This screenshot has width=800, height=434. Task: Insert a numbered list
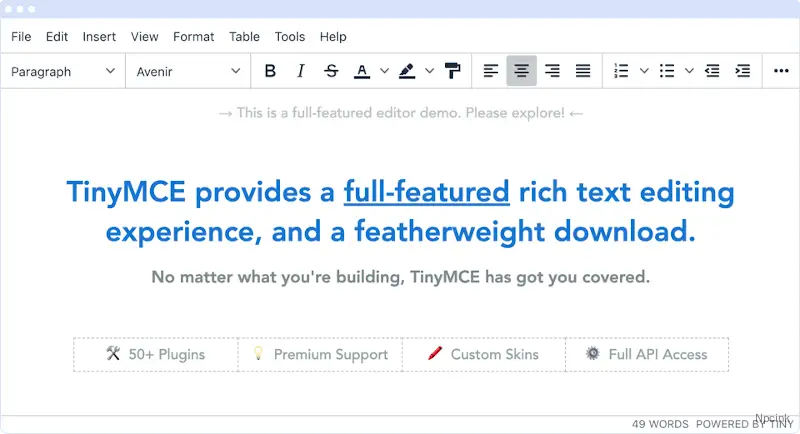621,71
